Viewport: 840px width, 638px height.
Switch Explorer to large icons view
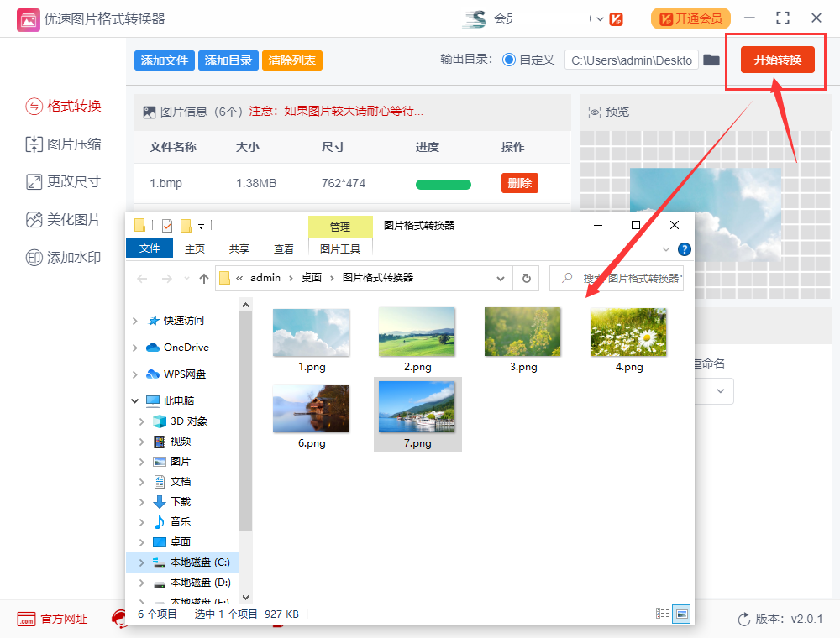(682, 614)
